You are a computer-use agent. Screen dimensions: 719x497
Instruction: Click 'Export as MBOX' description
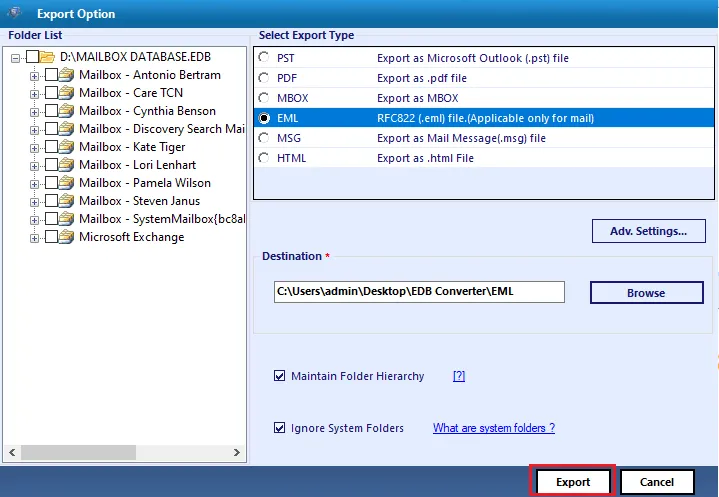pyautogui.click(x=418, y=98)
